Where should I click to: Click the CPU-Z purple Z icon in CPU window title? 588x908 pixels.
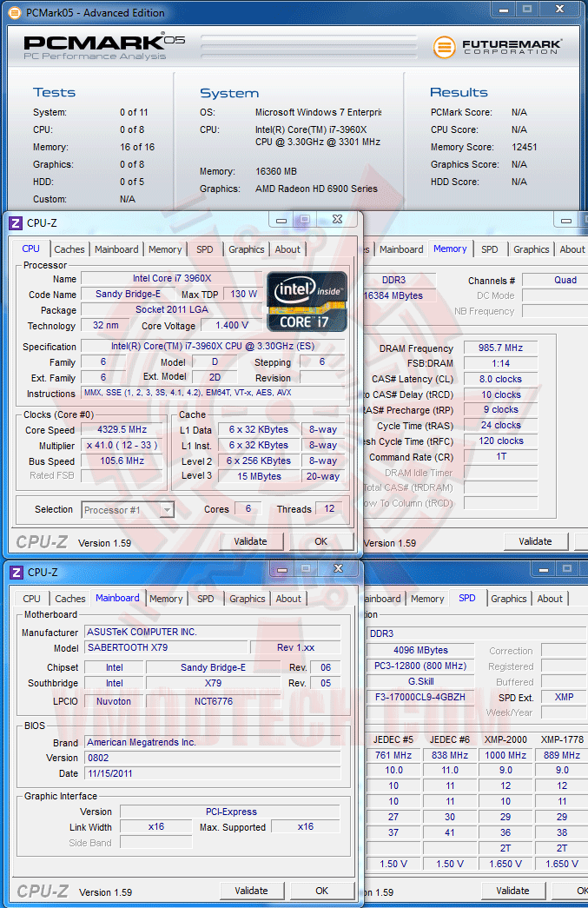(x=17, y=223)
